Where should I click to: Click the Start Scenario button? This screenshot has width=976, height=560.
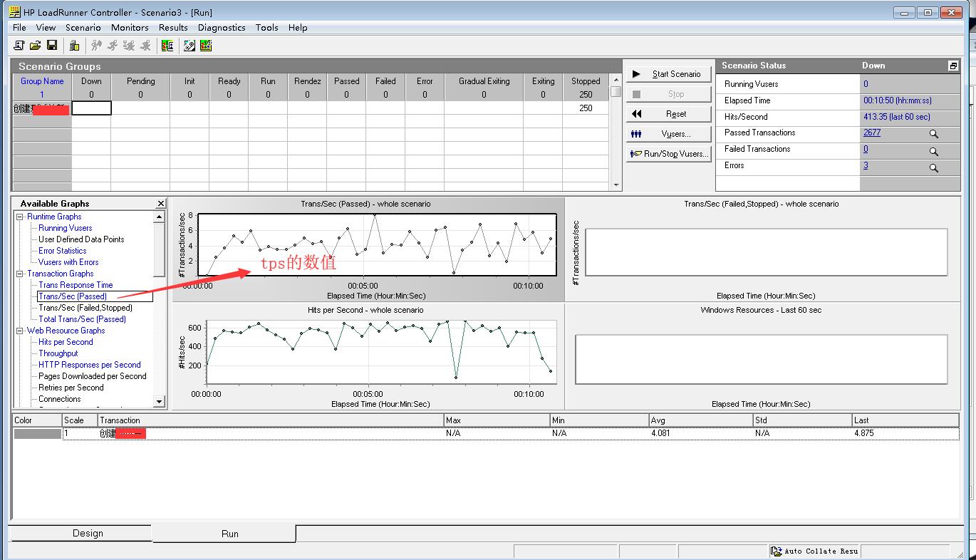[669, 74]
